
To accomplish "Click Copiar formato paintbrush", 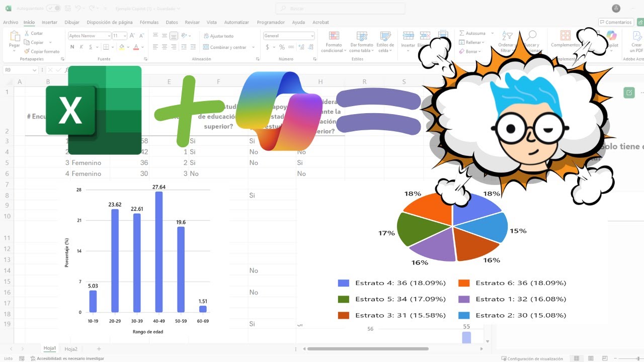I will [42, 51].
